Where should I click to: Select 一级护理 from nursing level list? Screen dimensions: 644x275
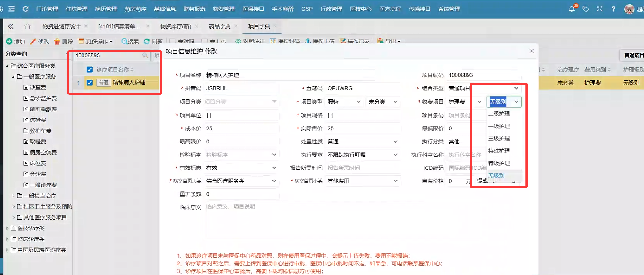499,126
